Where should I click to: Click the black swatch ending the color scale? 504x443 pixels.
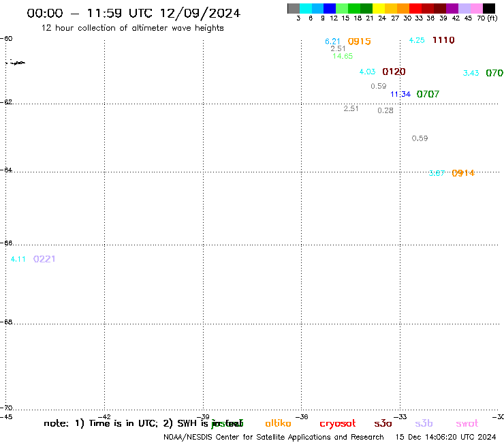click(x=489, y=8)
